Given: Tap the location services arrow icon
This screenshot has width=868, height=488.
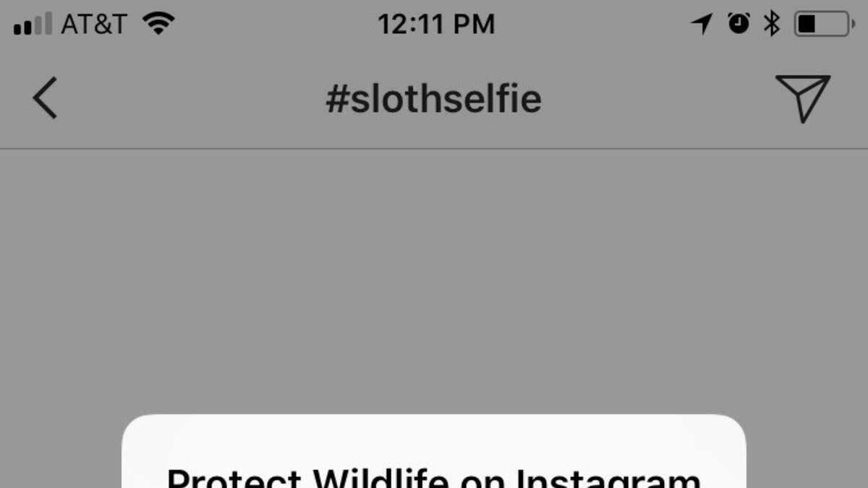Looking at the screenshot, I should pyautogui.click(x=701, y=24).
